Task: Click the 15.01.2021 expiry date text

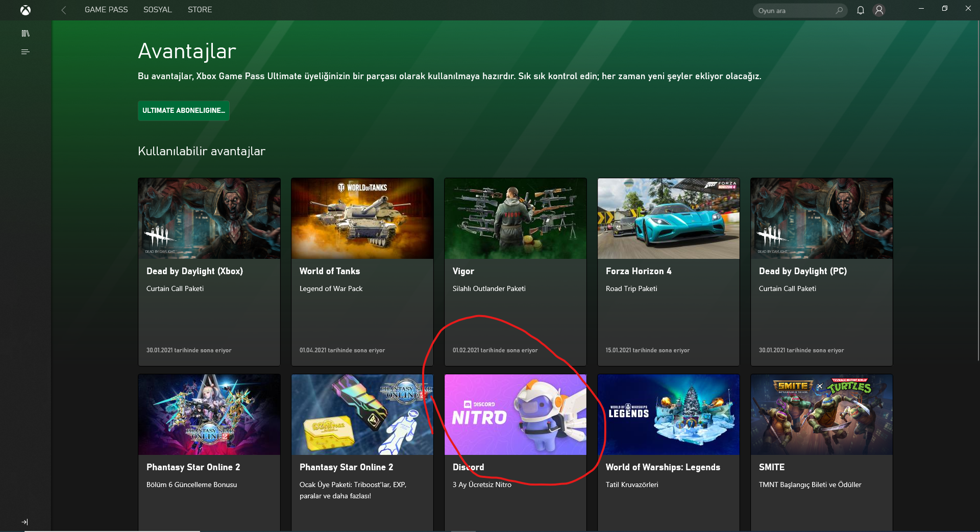Action: click(648, 350)
